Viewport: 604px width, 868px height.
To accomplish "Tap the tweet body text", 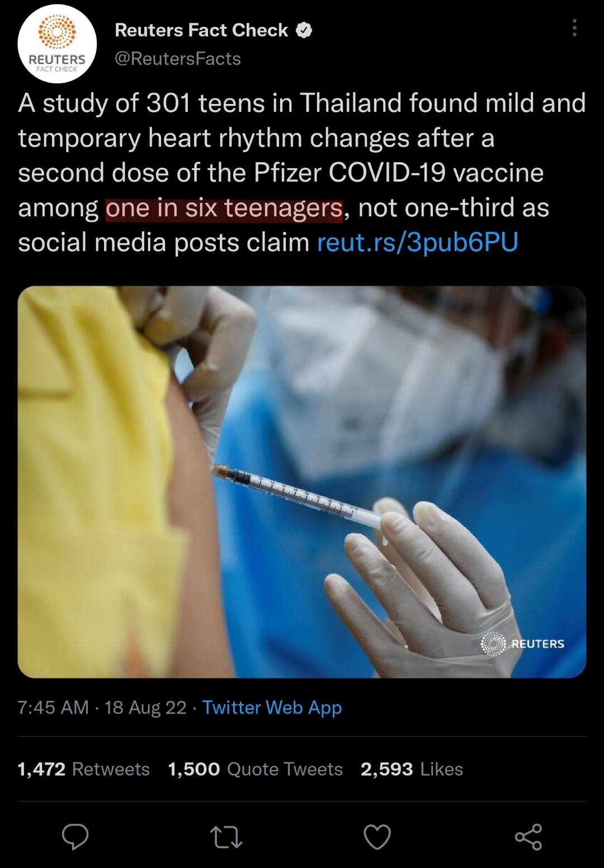I will 302,173.
